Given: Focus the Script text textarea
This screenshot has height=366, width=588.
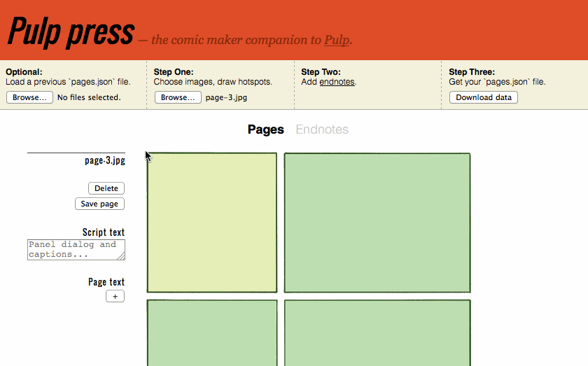Looking at the screenshot, I should point(76,250).
